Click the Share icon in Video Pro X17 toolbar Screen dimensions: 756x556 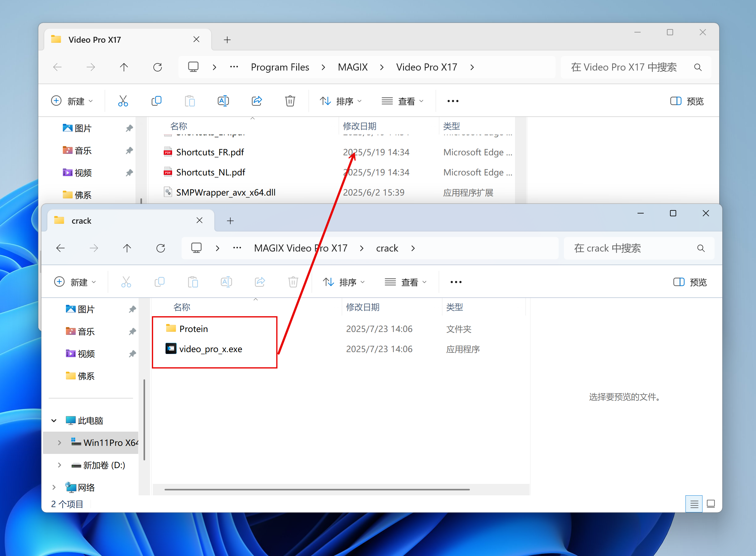click(257, 101)
